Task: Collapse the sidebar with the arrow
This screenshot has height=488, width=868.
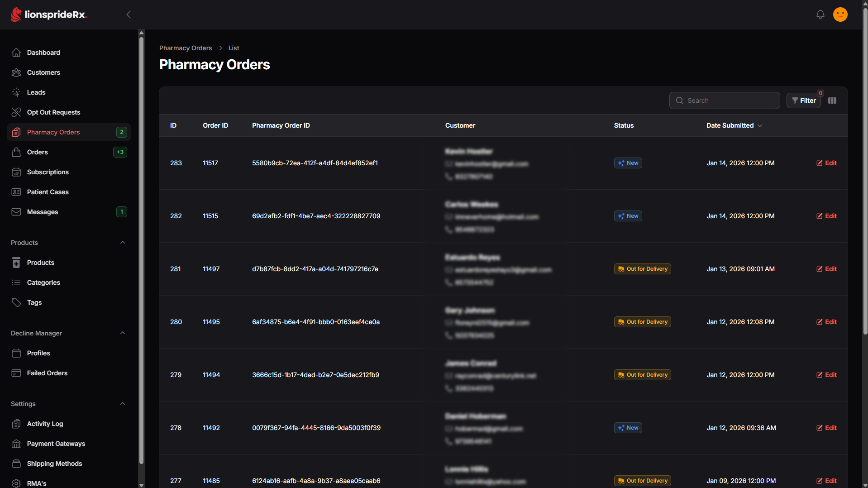Action: [x=129, y=14]
